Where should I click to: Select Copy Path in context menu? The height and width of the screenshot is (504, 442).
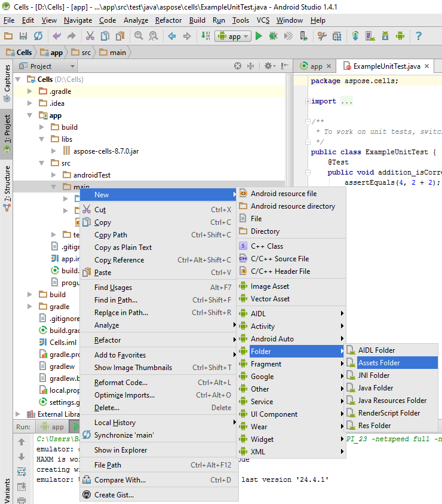point(159,235)
